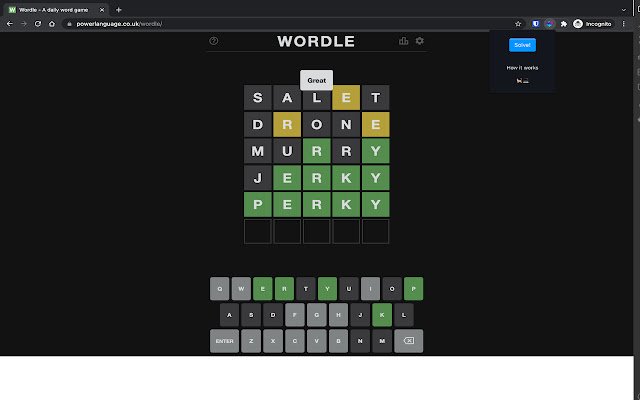Click the D key on keyboard

click(x=273, y=315)
